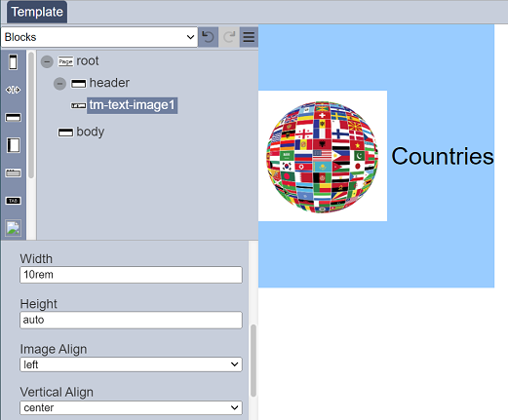The height and width of the screenshot is (420, 508).
Task: Click the undo arrow icon
Action: point(208,37)
